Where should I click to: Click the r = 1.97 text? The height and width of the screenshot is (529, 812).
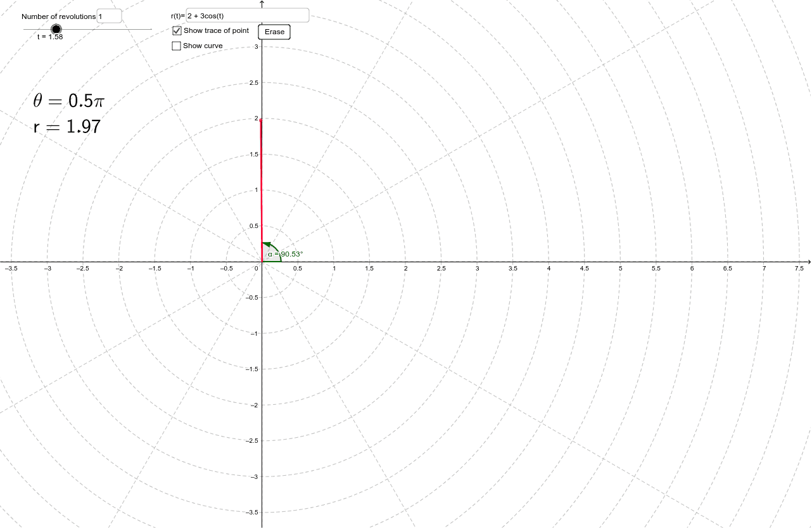67,126
